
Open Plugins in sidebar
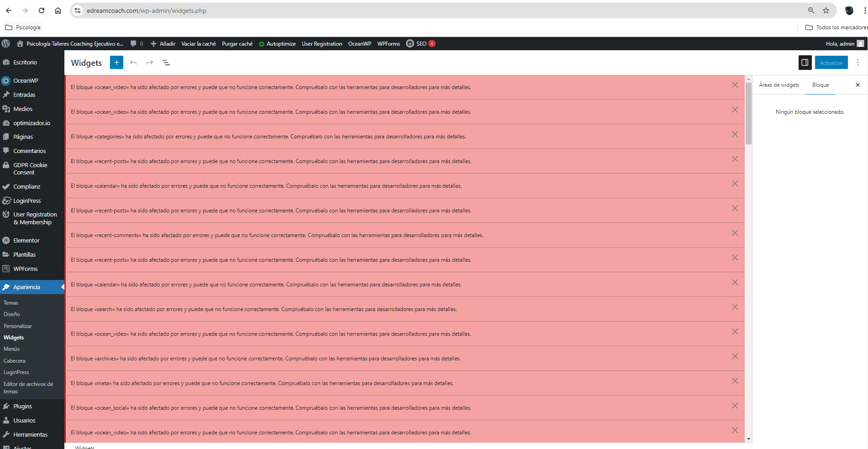pyautogui.click(x=22, y=407)
